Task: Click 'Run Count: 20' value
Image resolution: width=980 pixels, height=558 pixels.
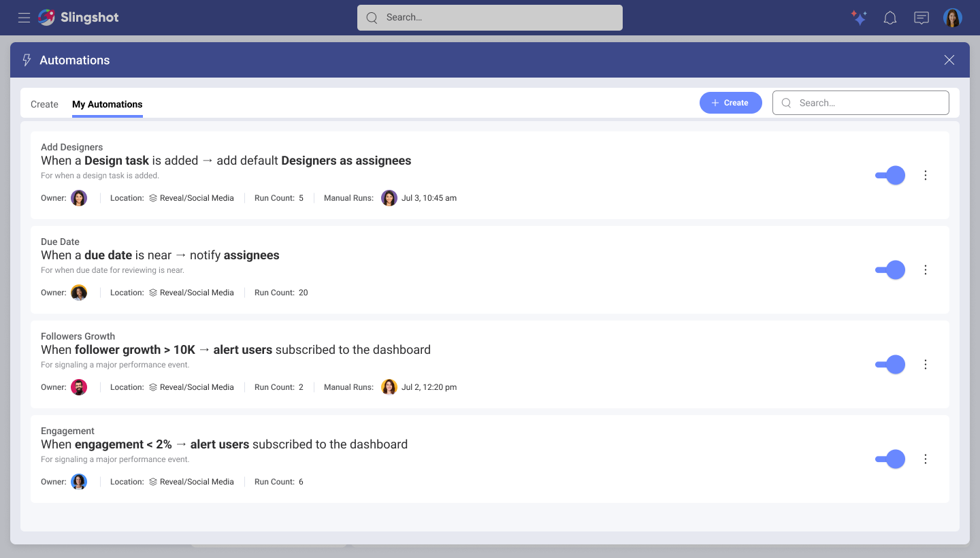Action: (281, 293)
